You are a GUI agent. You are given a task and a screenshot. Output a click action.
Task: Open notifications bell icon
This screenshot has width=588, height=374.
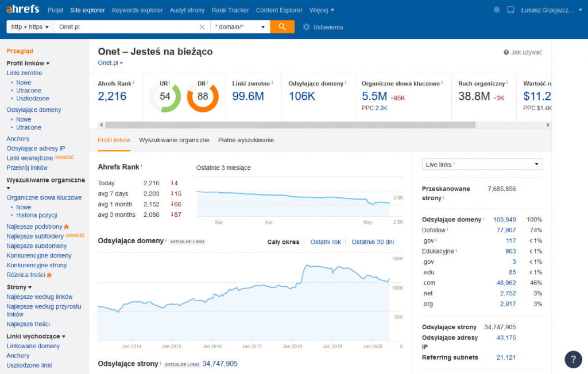click(x=497, y=10)
